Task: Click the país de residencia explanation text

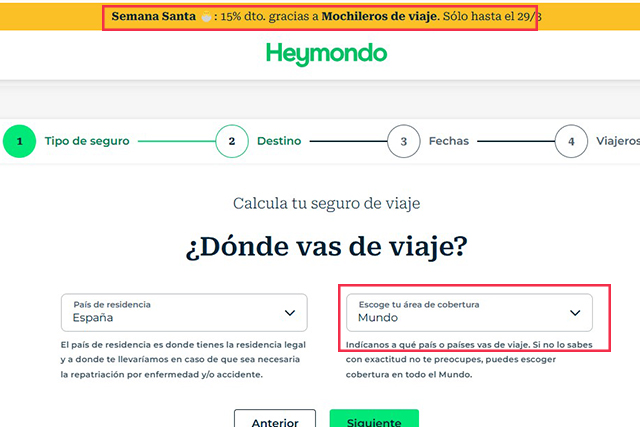Action: [183, 360]
